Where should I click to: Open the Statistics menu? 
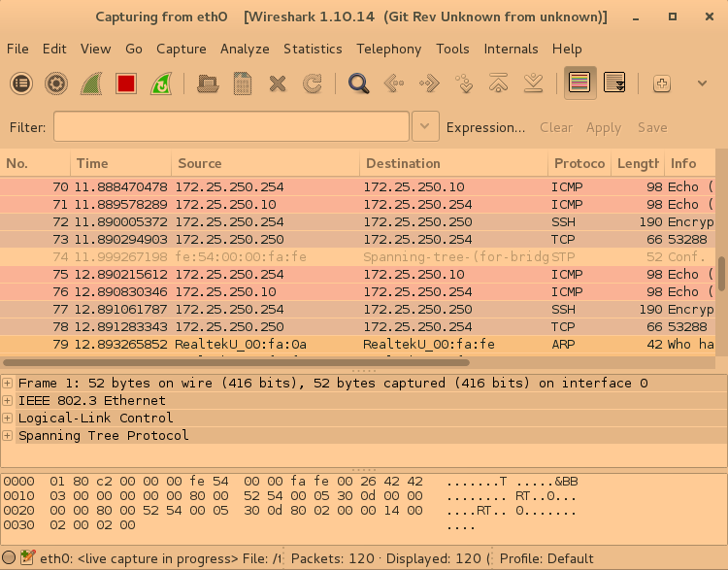(313, 49)
